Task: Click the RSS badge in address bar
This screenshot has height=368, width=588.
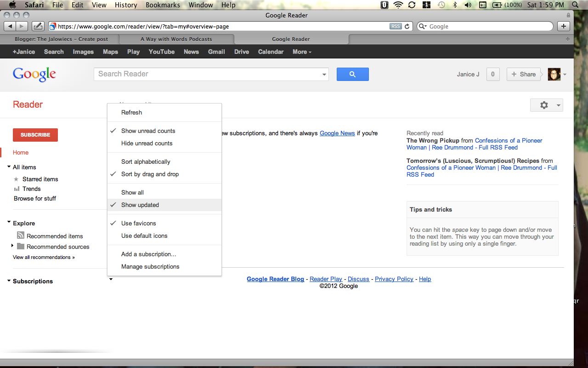Action: 396,26
